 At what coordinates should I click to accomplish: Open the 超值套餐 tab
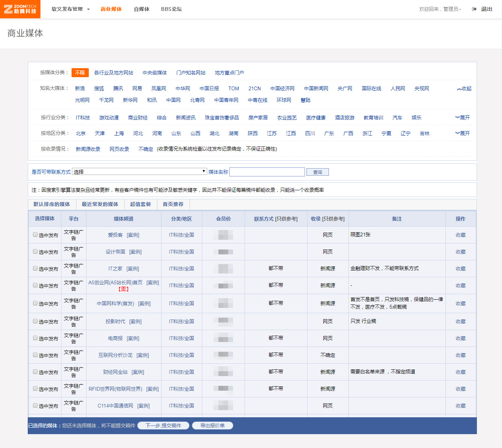point(140,204)
